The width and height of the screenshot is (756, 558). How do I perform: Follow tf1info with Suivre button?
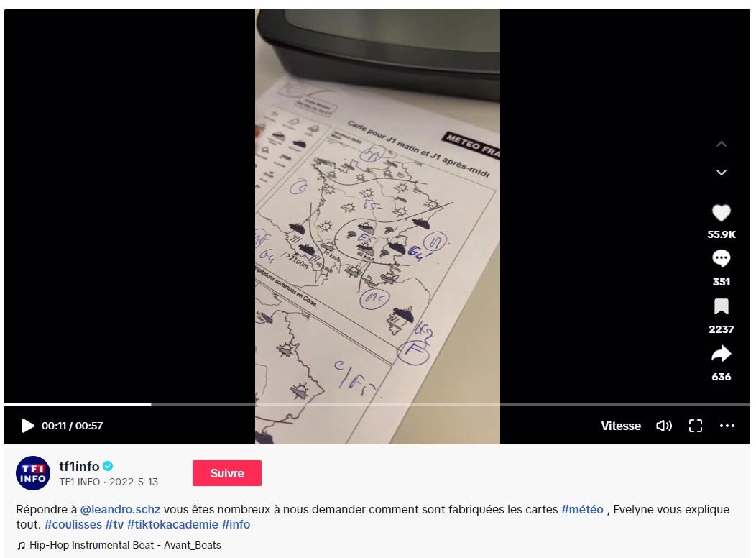coord(227,473)
